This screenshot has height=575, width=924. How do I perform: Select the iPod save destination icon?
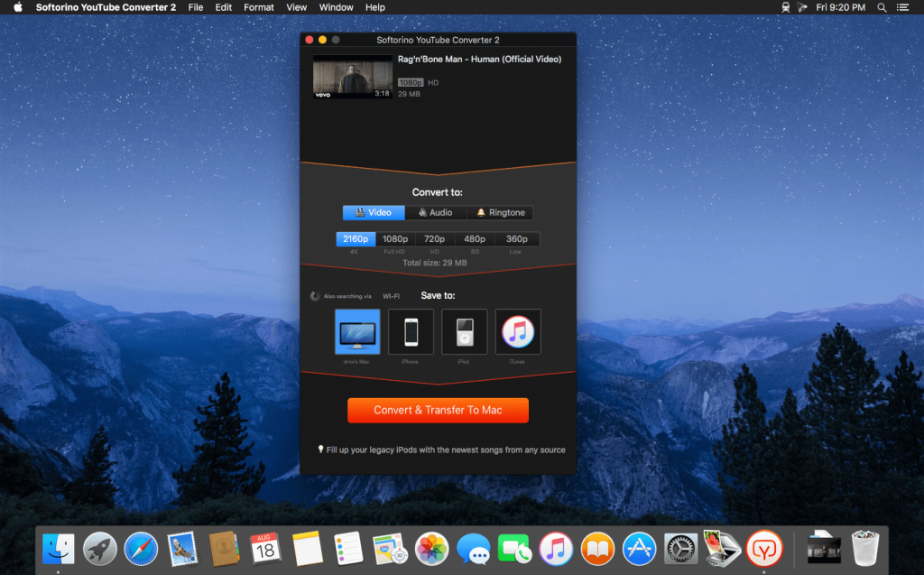(x=464, y=331)
